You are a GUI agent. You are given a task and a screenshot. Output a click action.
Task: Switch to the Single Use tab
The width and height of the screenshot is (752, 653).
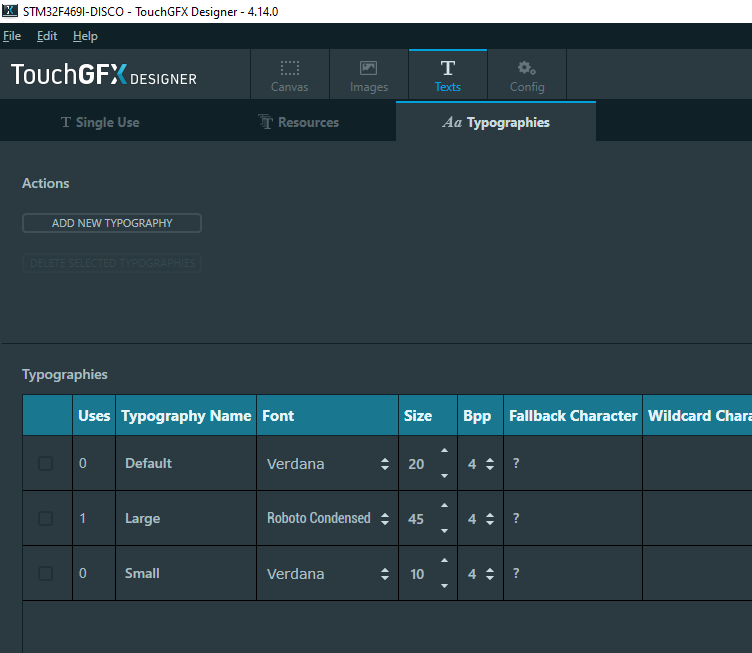[100, 122]
